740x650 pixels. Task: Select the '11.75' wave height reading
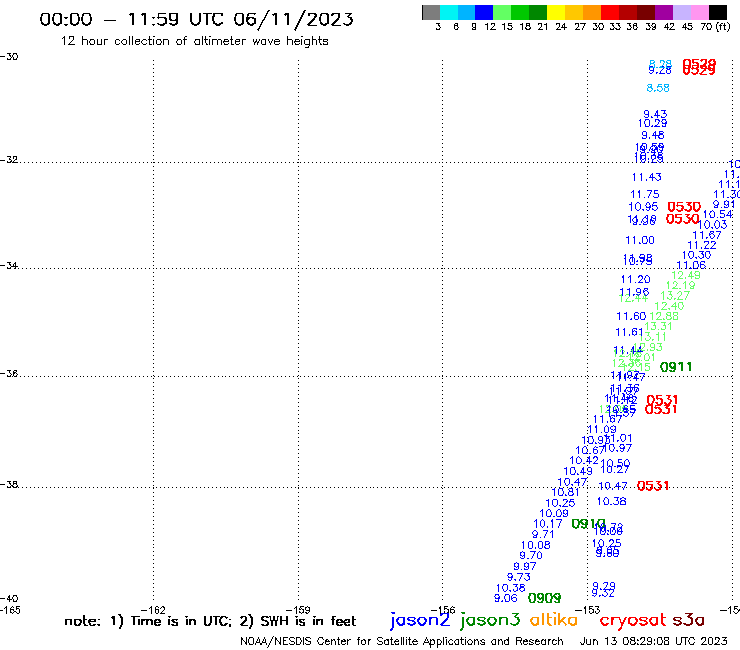pyautogui.click(x=645, y=194)
